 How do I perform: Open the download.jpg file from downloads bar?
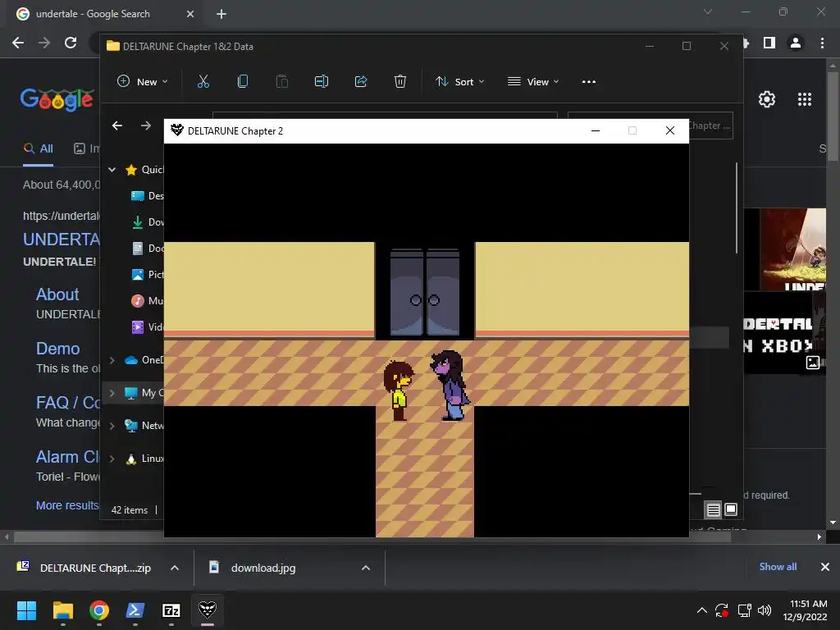[263, 568]
